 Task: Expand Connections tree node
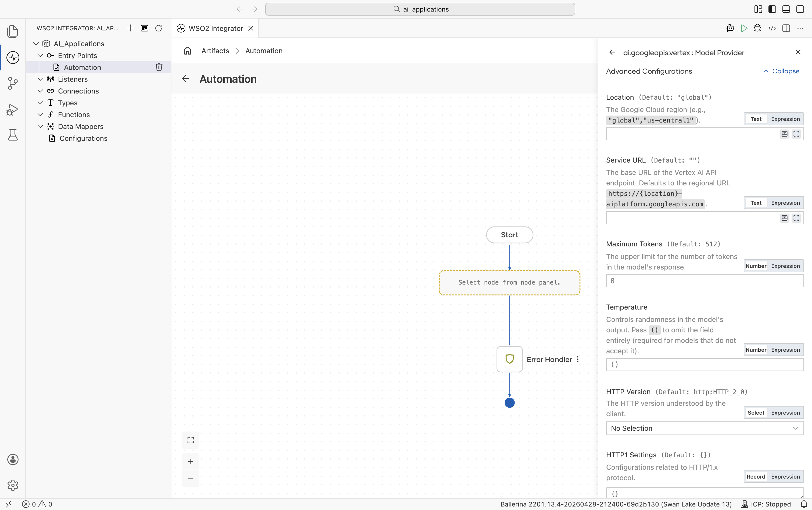(40, 91)
